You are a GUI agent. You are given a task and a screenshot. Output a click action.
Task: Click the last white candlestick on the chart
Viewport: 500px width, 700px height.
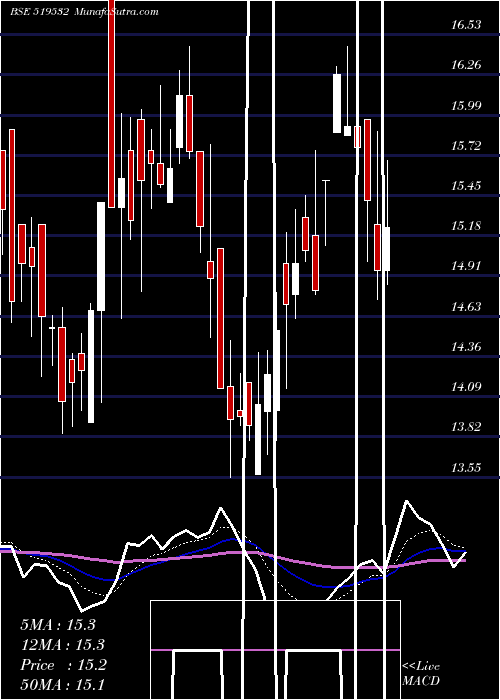(387, 249)
